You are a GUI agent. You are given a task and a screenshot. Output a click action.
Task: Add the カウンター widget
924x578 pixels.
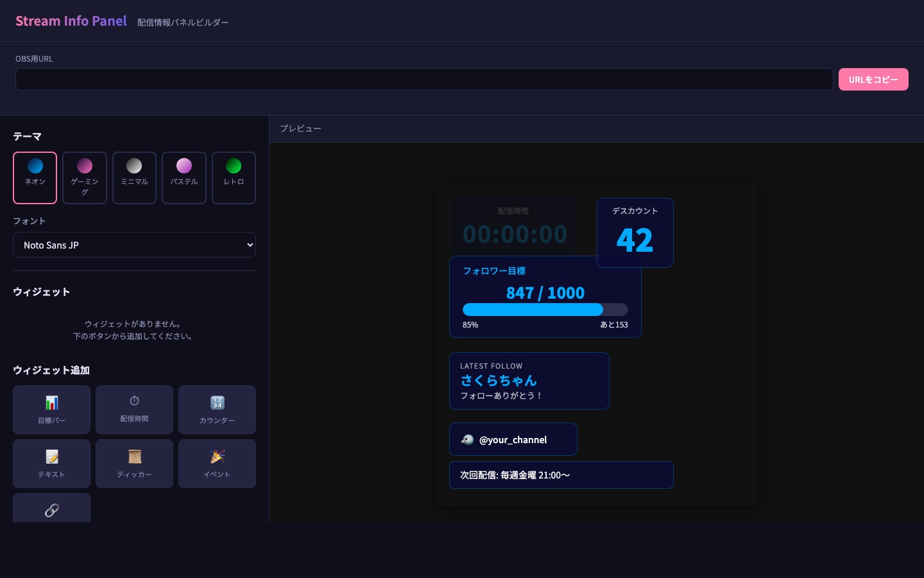pyautogui.click(x=217, y=410)
